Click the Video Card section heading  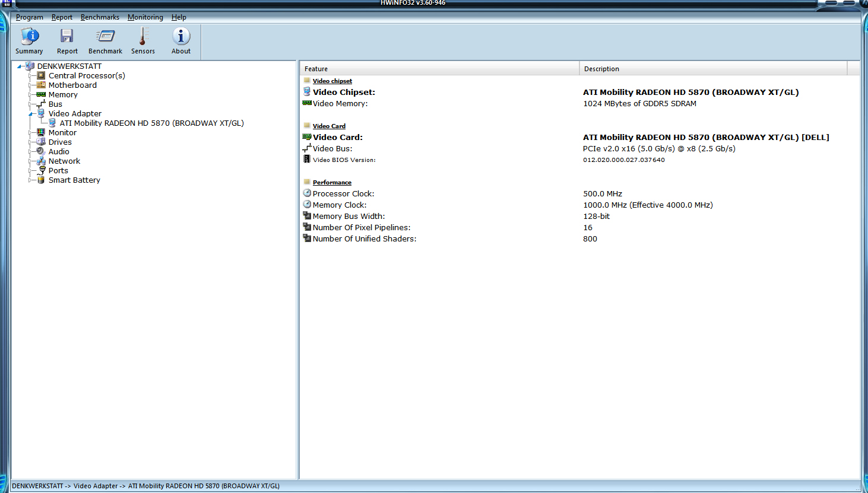329,126
